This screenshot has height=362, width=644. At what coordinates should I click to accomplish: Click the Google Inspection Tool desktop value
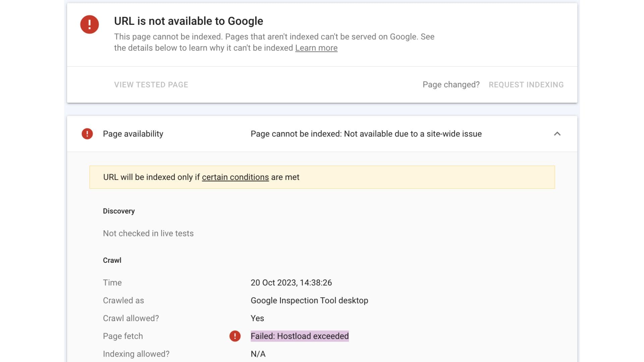click(309, 300)
